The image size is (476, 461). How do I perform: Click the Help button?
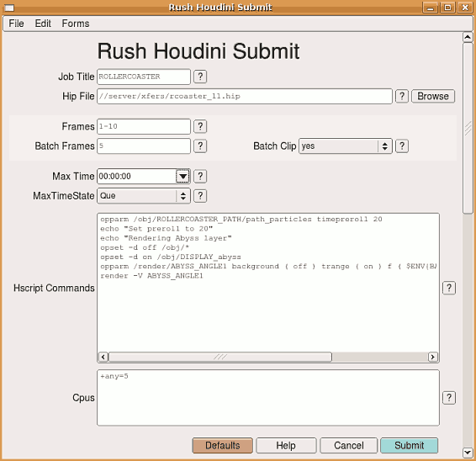pyautogui.click(x=286, y=446)
